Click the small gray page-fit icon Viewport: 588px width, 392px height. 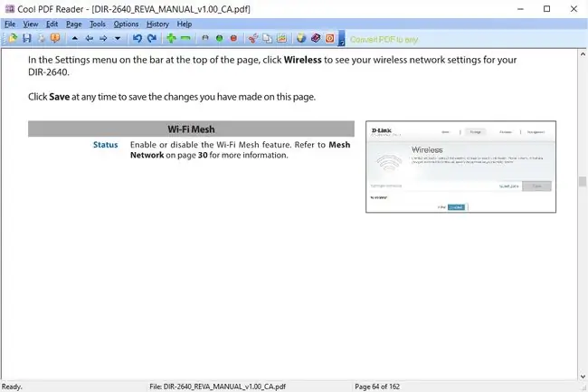point(205,38)
